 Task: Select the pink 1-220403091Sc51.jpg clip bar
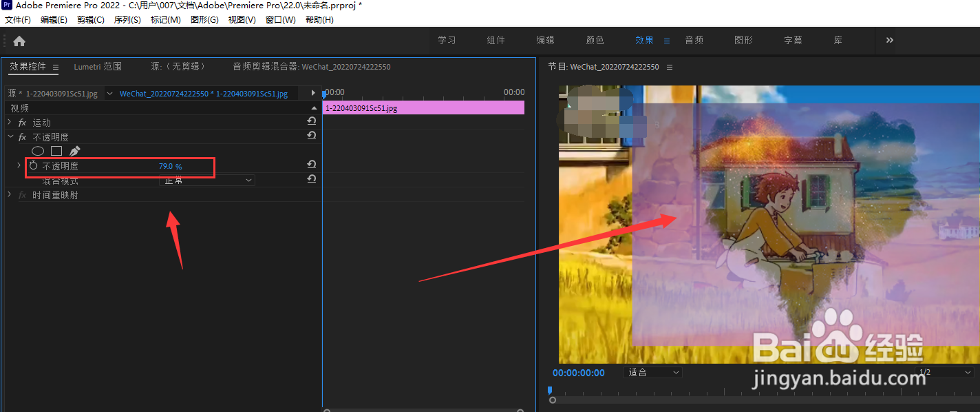coord(423,107)
